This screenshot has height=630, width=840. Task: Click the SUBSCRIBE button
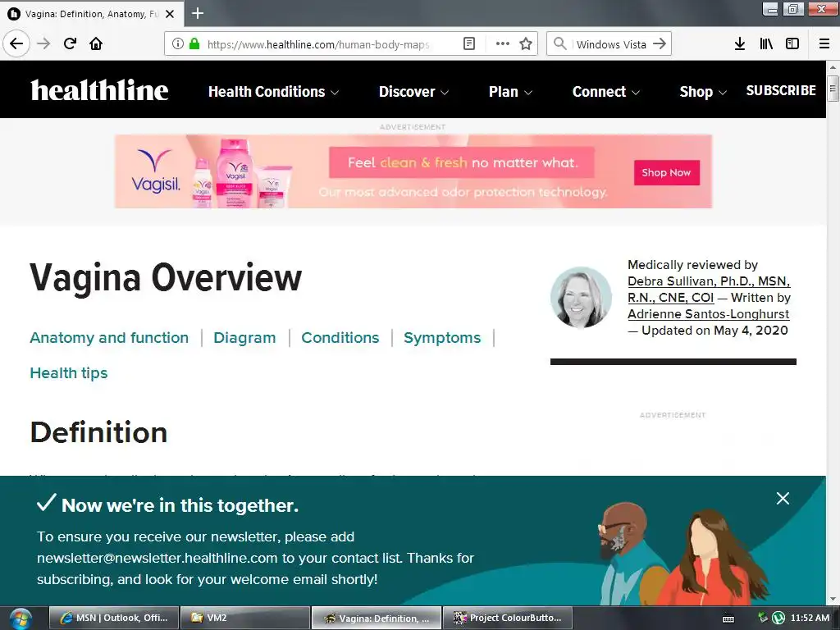(781, 90)
